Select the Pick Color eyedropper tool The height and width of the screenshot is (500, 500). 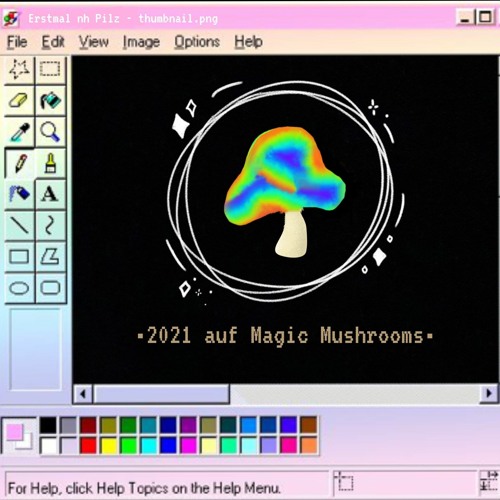pos(19,132)
